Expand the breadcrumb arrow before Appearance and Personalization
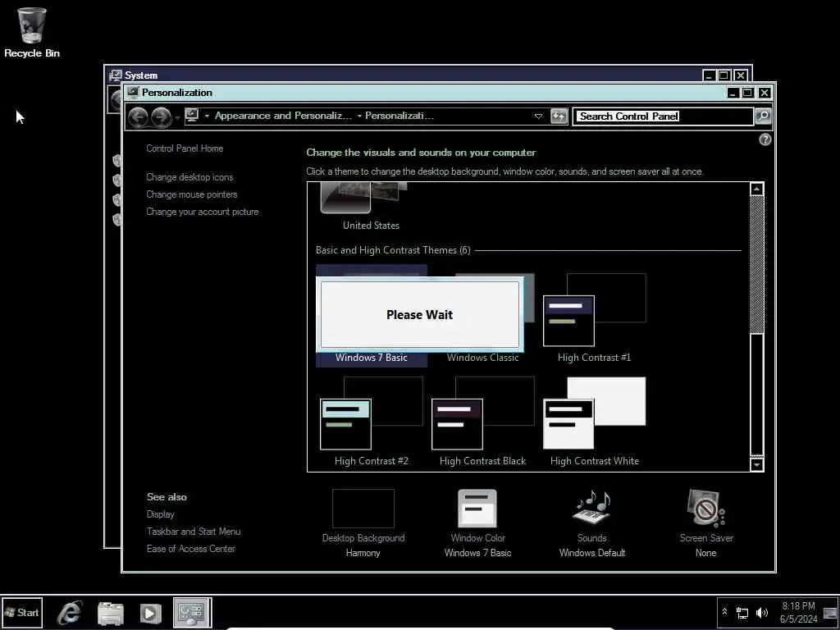840x630 pixels. [208, 116]
